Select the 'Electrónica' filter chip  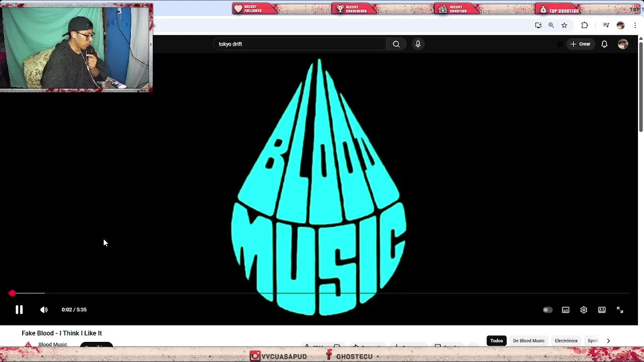pos(566,340)
